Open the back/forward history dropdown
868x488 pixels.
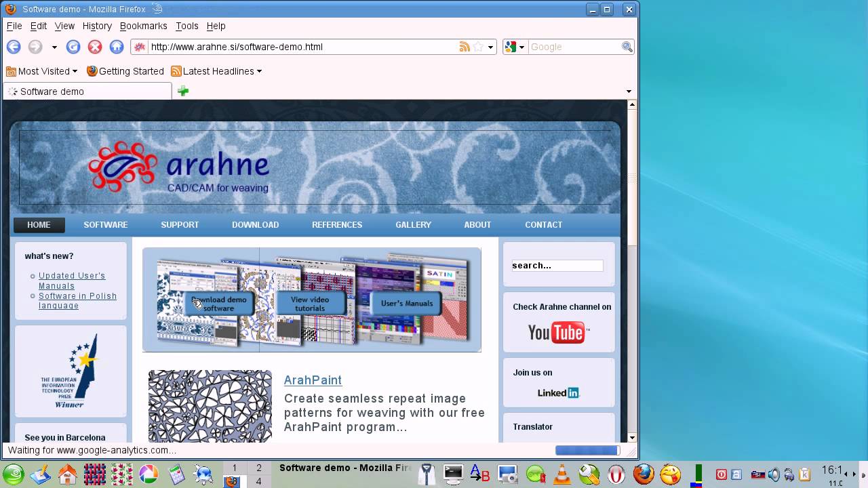click(x=54, y=47)
